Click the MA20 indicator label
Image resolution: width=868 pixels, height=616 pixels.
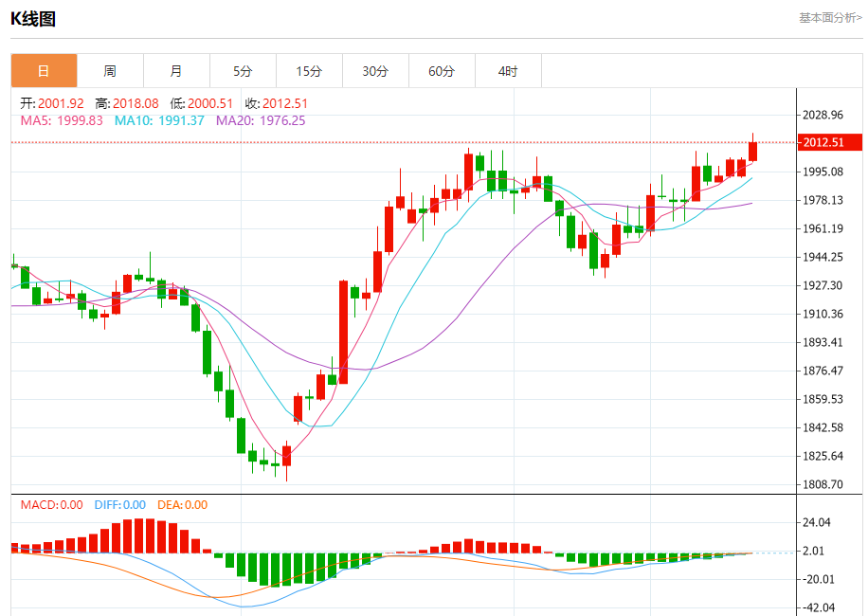click(261, 120)
